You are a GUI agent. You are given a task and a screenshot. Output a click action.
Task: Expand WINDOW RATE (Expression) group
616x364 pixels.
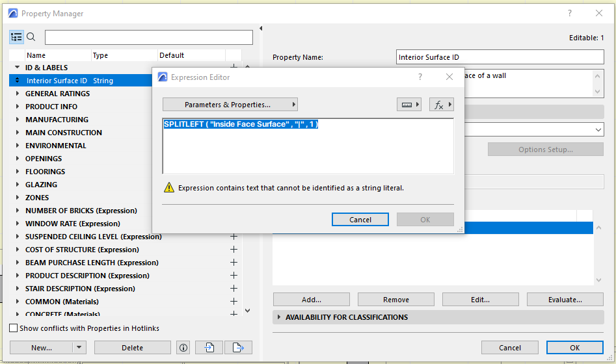pos(18,223)
